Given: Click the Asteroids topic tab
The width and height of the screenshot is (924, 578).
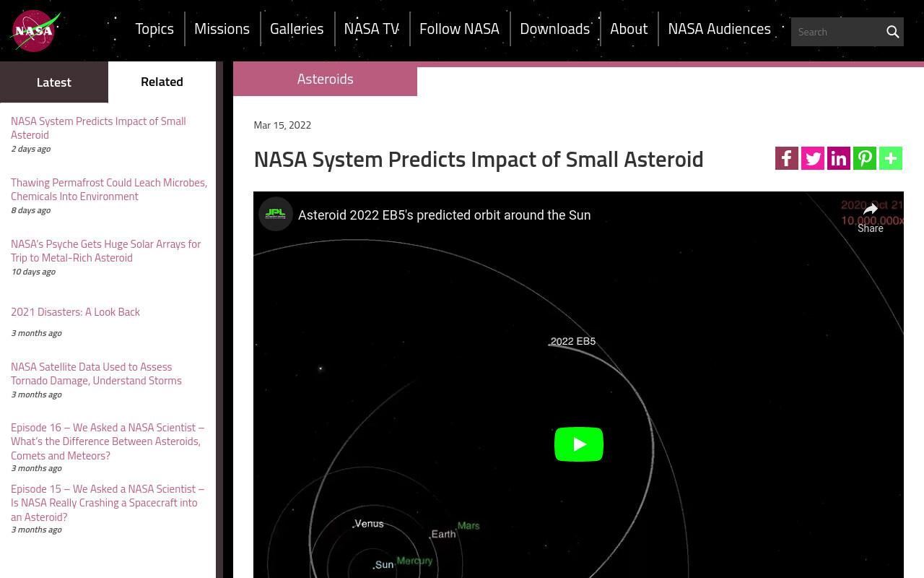Looking at the screenshot, I should click(325, 79).
